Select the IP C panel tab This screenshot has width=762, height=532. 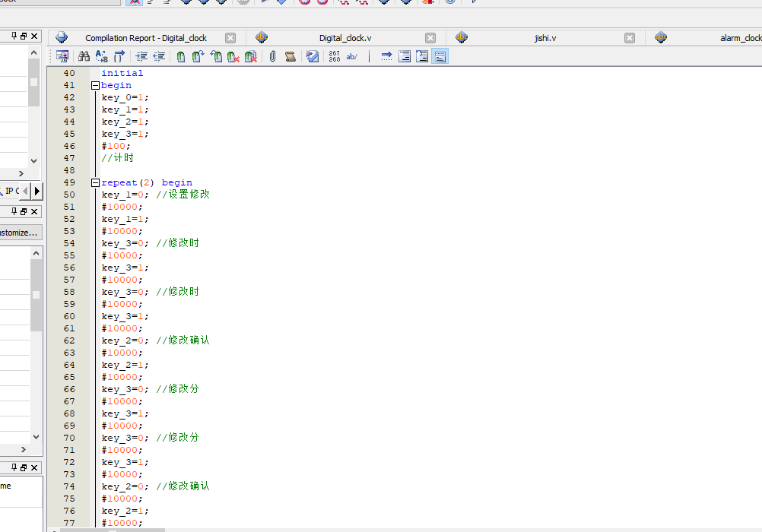click(x=11, y=191)
